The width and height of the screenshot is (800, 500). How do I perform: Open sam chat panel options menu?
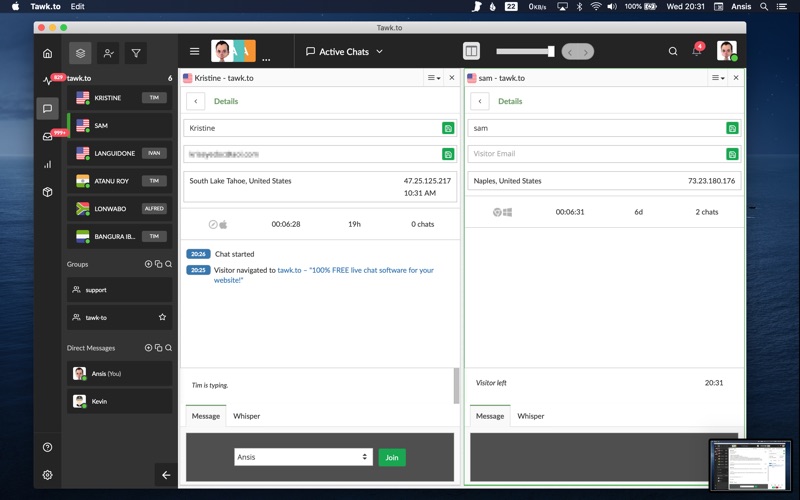pos(718,78)
